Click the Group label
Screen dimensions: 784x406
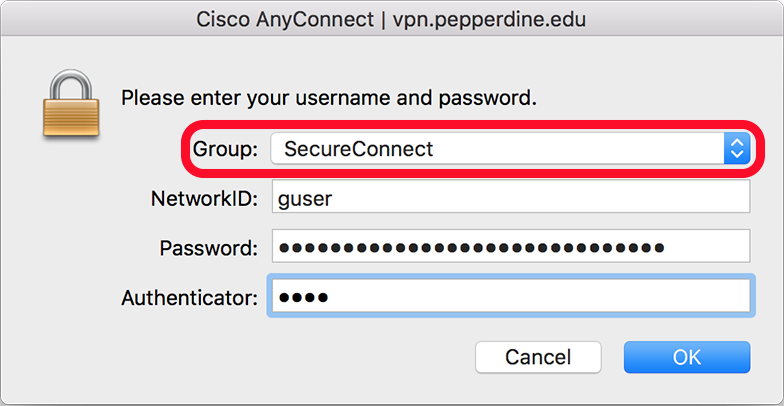click(223, 150)
